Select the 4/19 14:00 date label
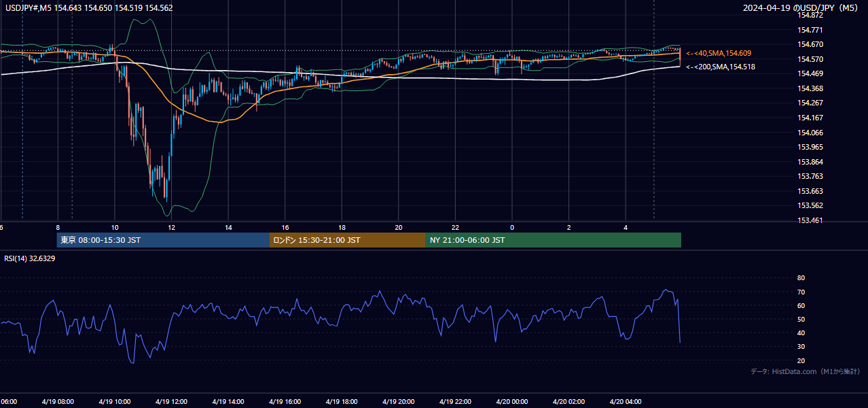Image resolution: width=868 pixels, height=408 pixels. pos(228,401)
